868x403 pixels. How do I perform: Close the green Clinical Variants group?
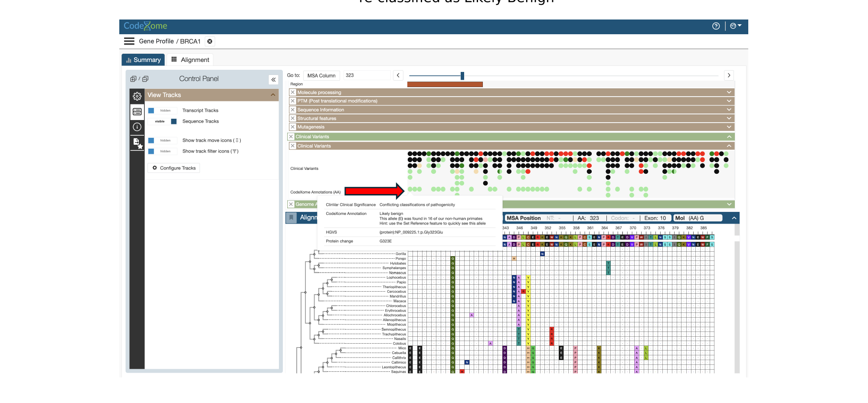tap(291, 136)
